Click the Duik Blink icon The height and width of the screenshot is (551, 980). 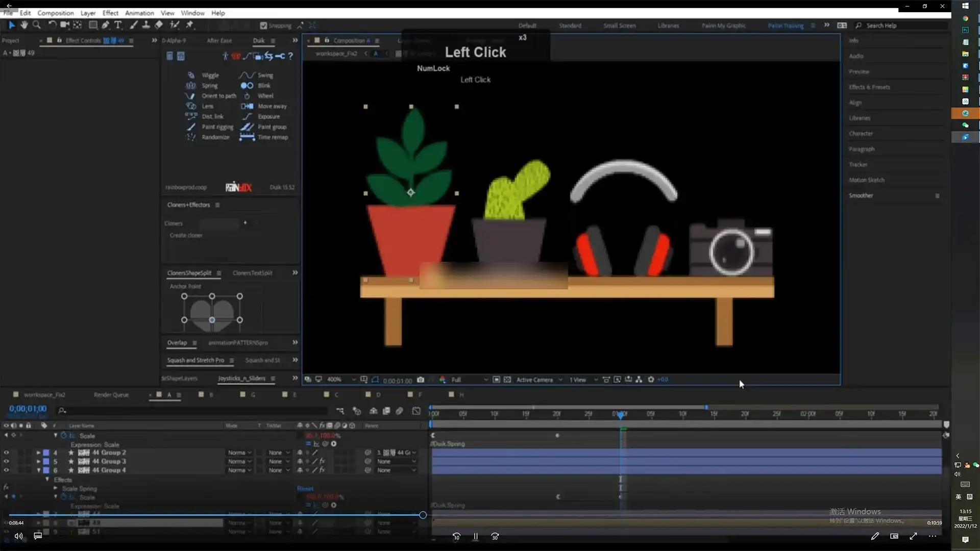coord(247,85)
